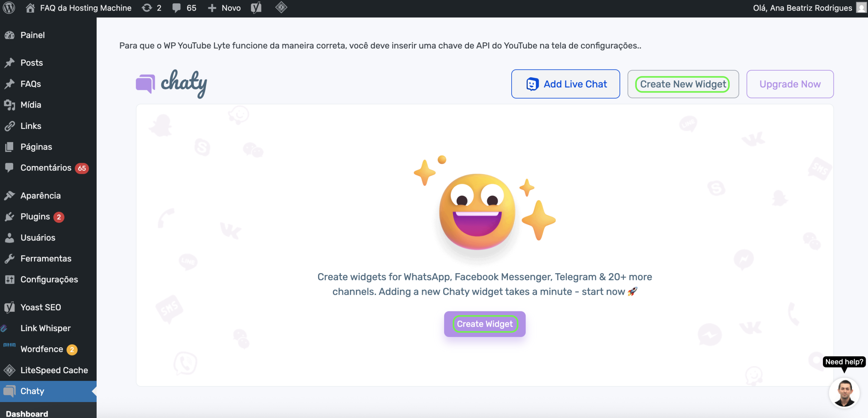Open the Páginas menu
This screenshot has width=868, height=418.
click(48, 147)
